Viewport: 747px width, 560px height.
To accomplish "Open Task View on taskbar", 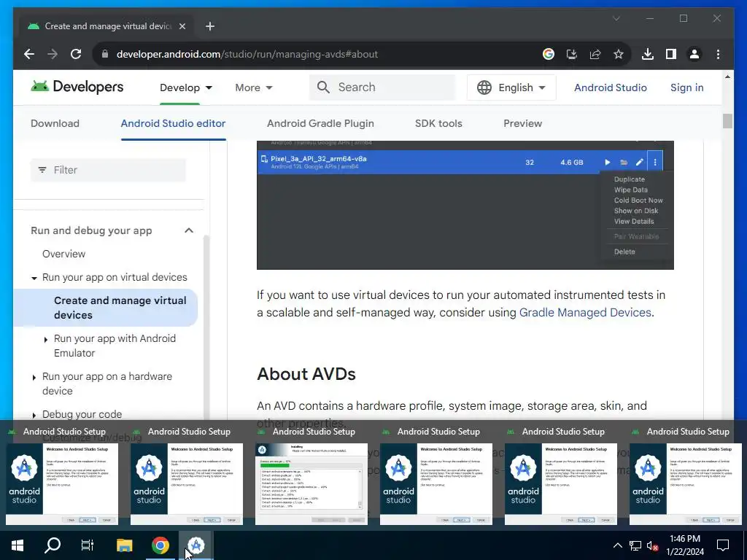I will [x=88, y=545].
